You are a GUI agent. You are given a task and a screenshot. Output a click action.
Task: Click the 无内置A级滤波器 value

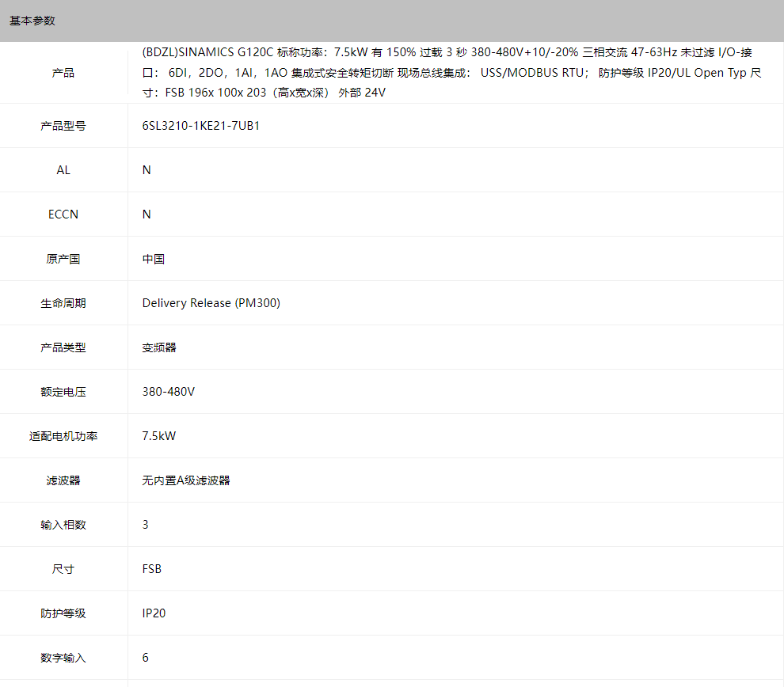click(186, 480)
